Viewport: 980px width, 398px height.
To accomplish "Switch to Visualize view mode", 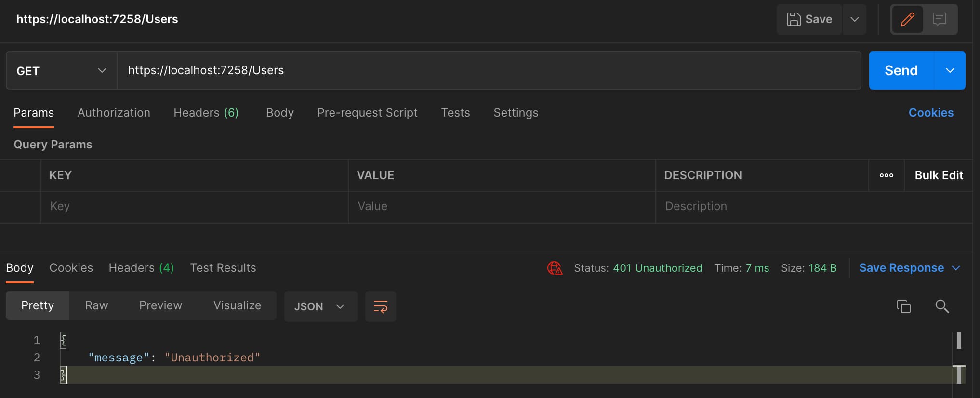I will click(x=237, y=305).
